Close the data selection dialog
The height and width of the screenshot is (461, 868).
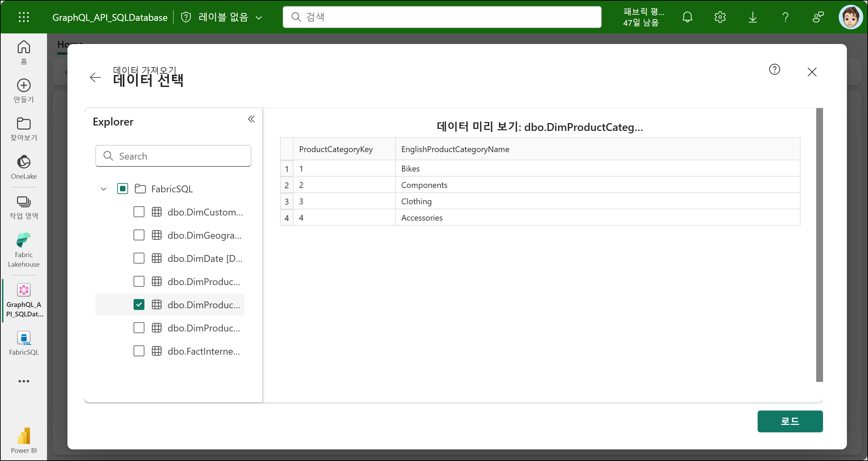(x=812, y=72)
